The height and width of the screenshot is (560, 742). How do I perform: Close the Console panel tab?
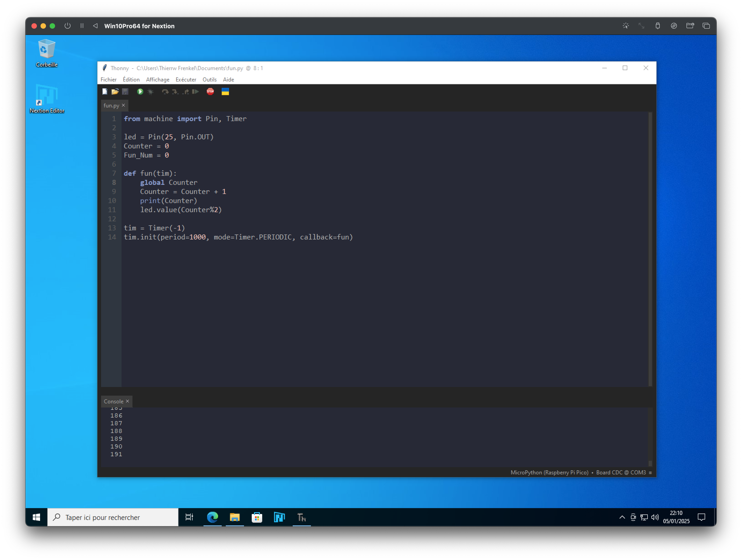pyautogui.click(x=127, y=401)
